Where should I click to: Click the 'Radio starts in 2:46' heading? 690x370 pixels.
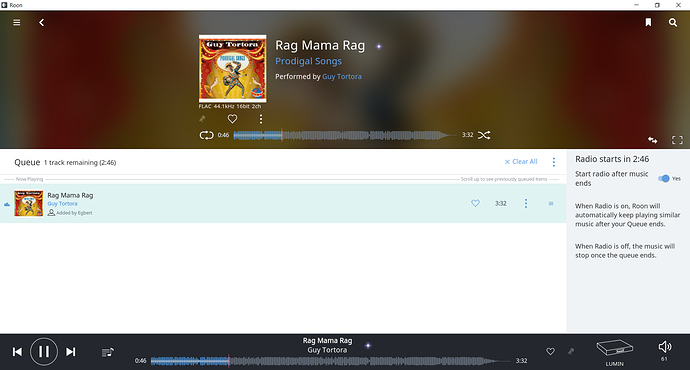[612, 159]
